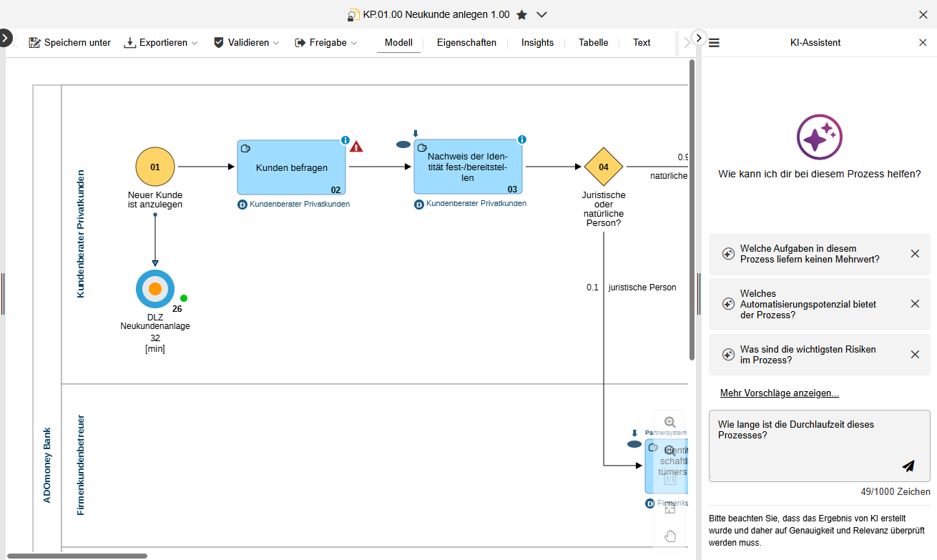The image size is (937, 560).
Task: Switch to the Eigenschaften tab
Action: click(x=466, y=43)
